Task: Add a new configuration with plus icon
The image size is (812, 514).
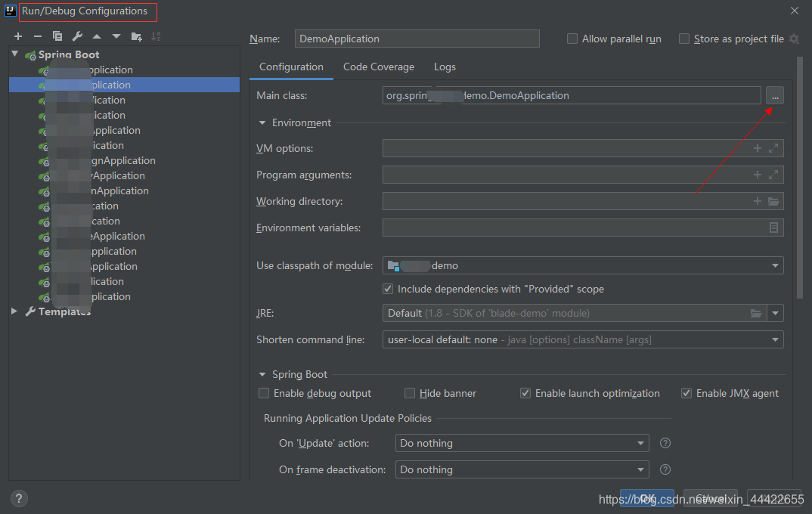Action: (18, 36)
